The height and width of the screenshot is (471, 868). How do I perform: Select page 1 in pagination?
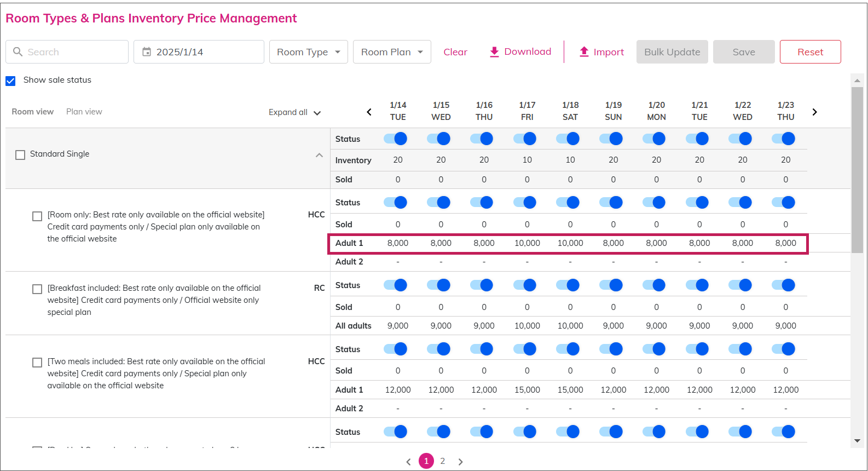[x=426, y=461]
